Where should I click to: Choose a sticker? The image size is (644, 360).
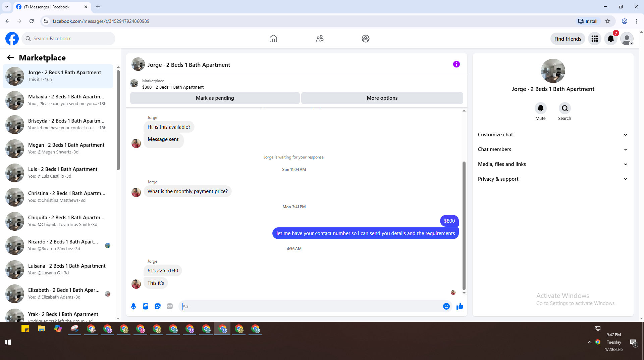tap(158, 306)
